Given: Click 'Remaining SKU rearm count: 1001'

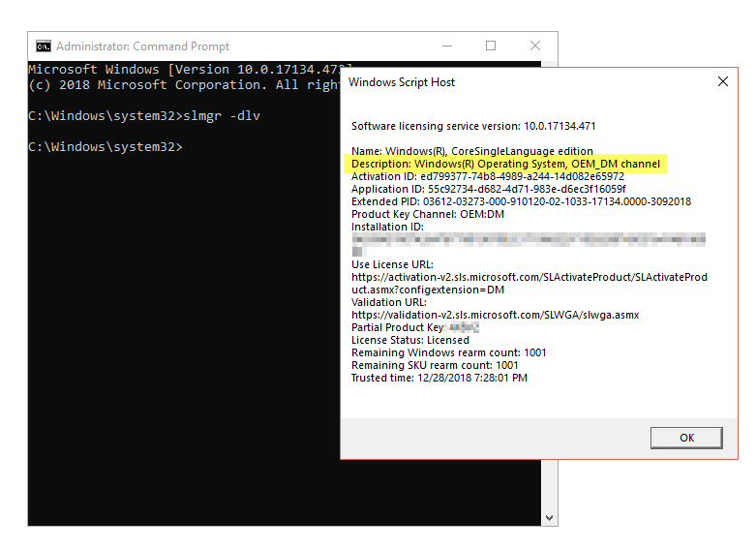Looking at the screenshot, I should coord(435,365).
